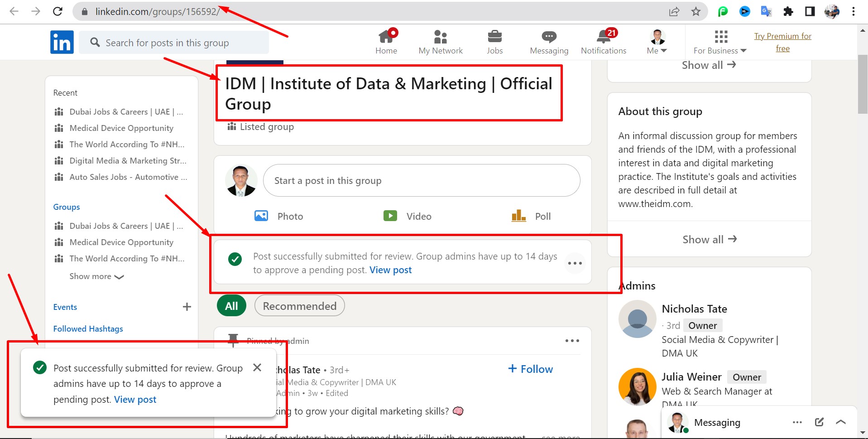Reload the page with refresh icon

point(58,11)
